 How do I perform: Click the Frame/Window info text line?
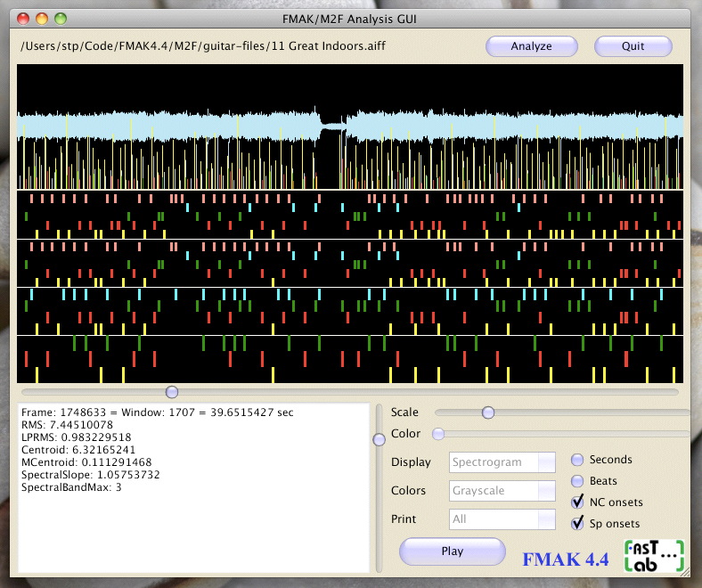pos(157,412)
